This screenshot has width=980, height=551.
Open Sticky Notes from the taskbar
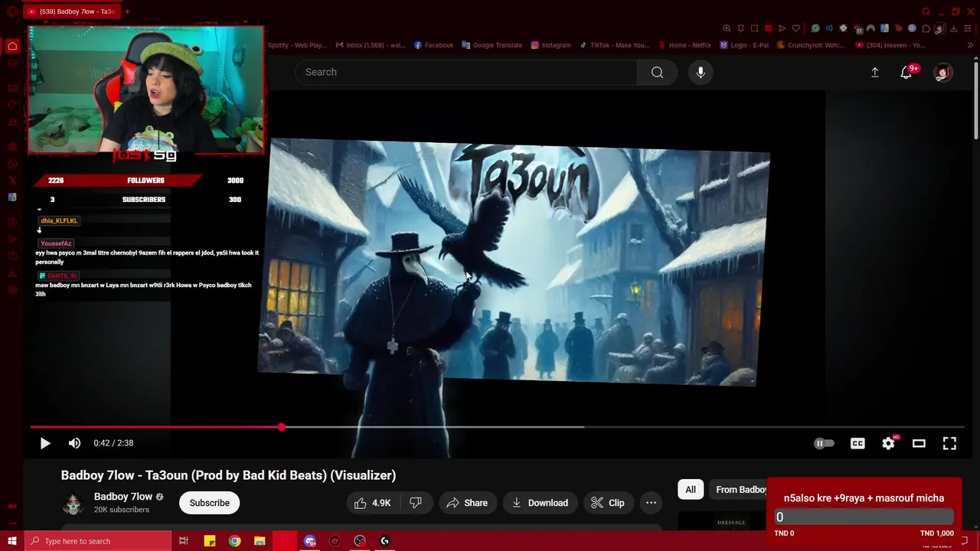(x=209, y=541)
